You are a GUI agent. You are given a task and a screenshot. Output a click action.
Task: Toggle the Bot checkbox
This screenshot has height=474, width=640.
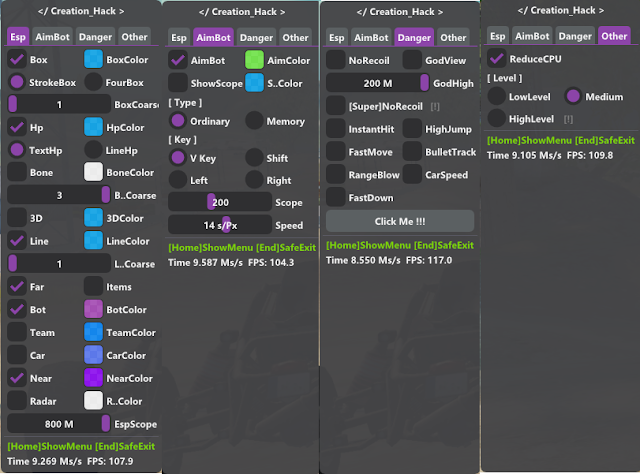click(x=17, y=309)
